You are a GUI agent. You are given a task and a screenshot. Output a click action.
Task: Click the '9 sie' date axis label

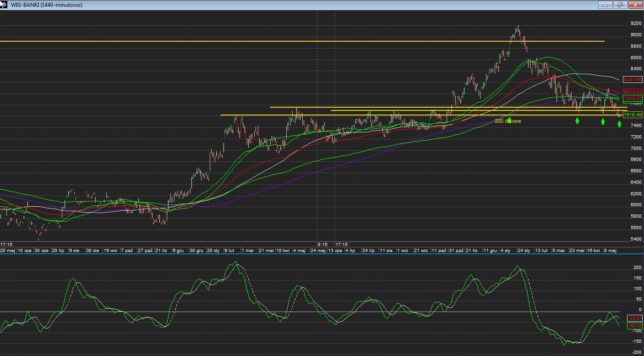pos(74,251)
